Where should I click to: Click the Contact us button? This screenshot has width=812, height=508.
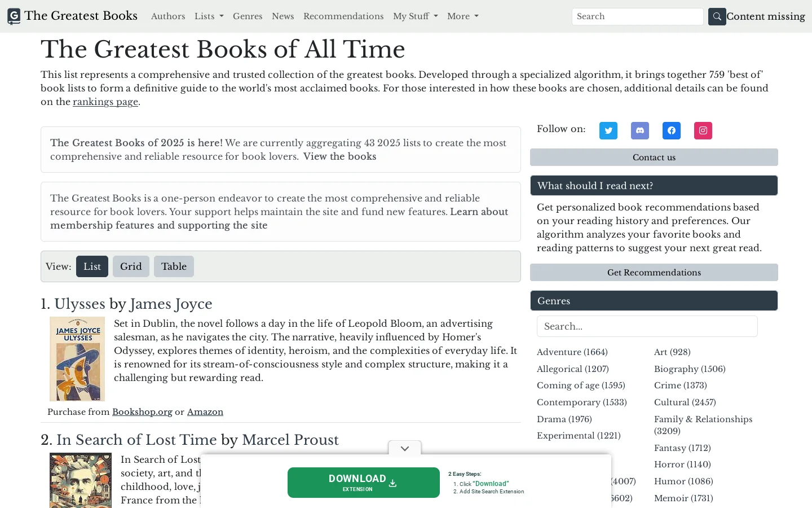coord(654,157)
